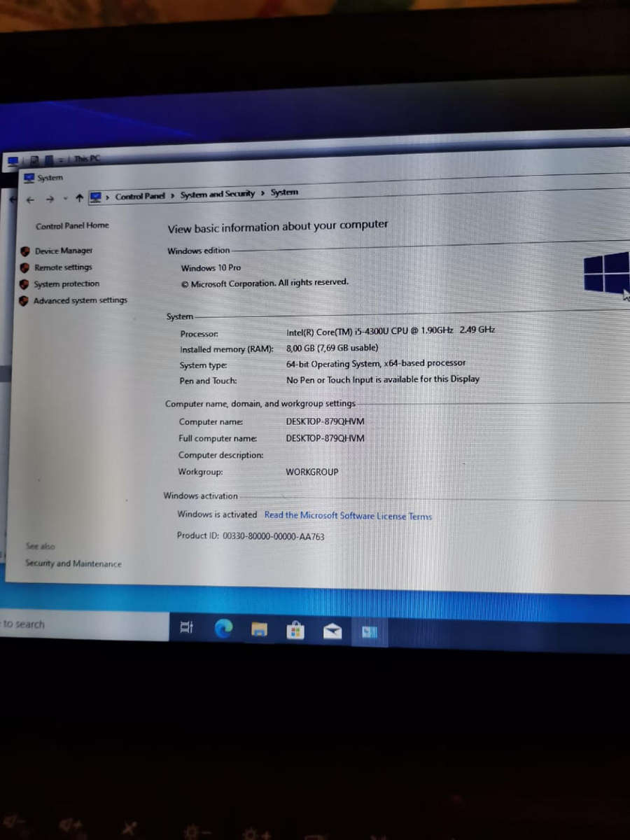Open the Microsoft Store app
Image resolution: width=630 pixels, height=840 pixels.
[295, 629]
